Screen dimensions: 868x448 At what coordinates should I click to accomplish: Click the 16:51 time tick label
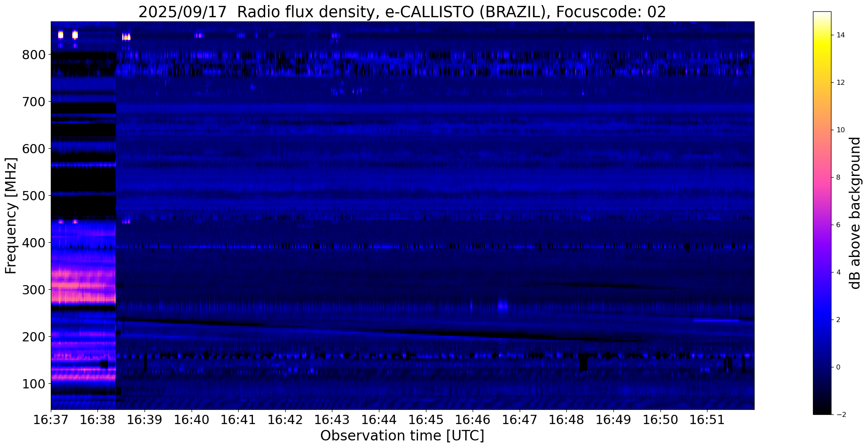pyautogui.click(x=708, y=419)
